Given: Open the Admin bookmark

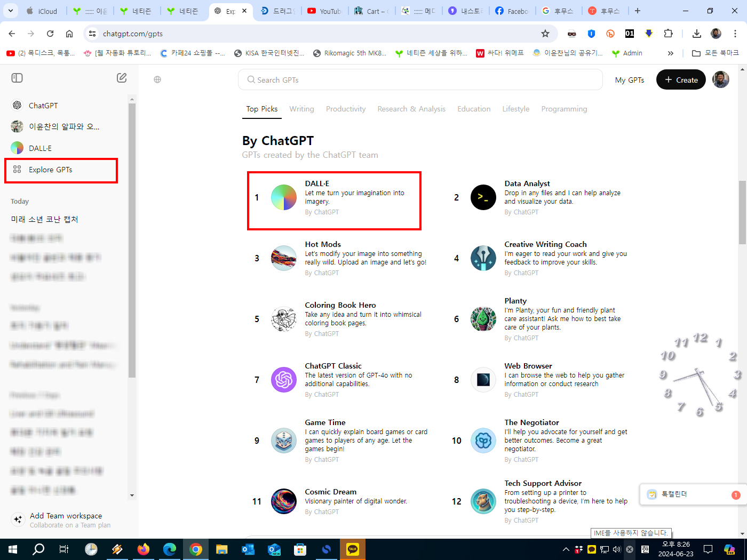Looking at the screenshot, I should (627, 53).
